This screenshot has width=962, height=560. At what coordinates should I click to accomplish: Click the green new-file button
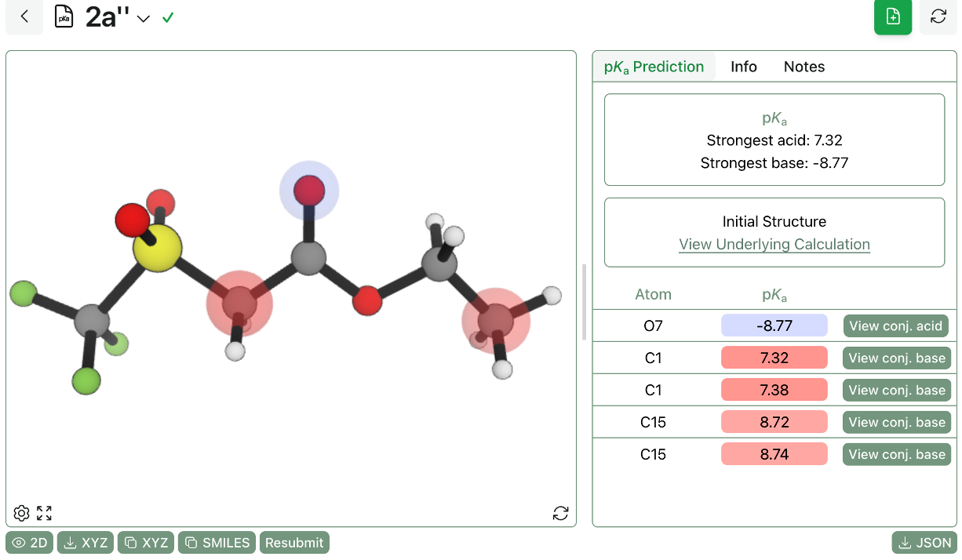893,16
